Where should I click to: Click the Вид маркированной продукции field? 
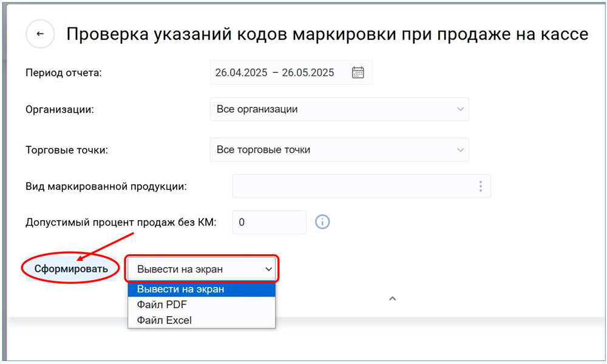coord(352,186)
